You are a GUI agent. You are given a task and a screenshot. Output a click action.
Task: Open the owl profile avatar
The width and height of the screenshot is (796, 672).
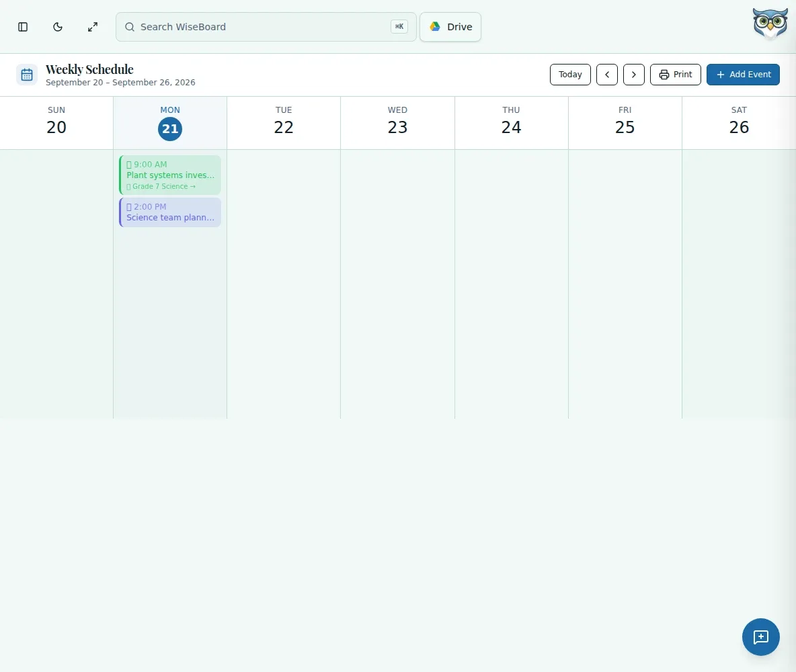(770, 24)
